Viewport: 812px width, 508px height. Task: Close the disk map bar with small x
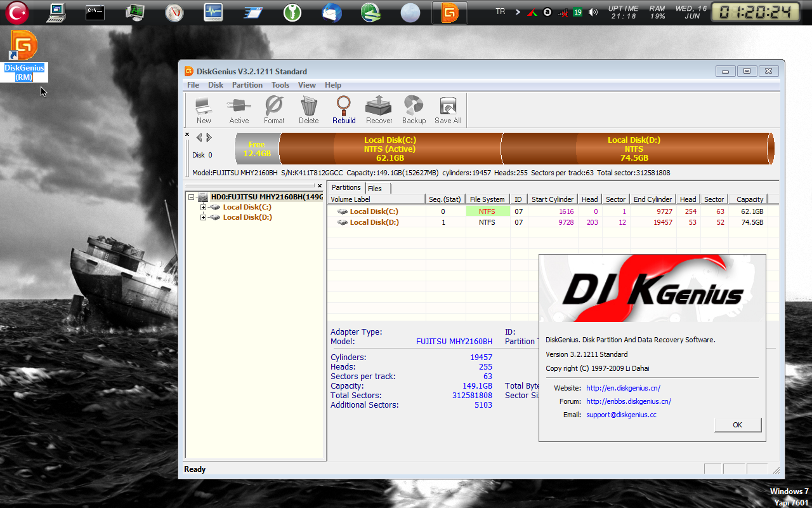[187, 135]
